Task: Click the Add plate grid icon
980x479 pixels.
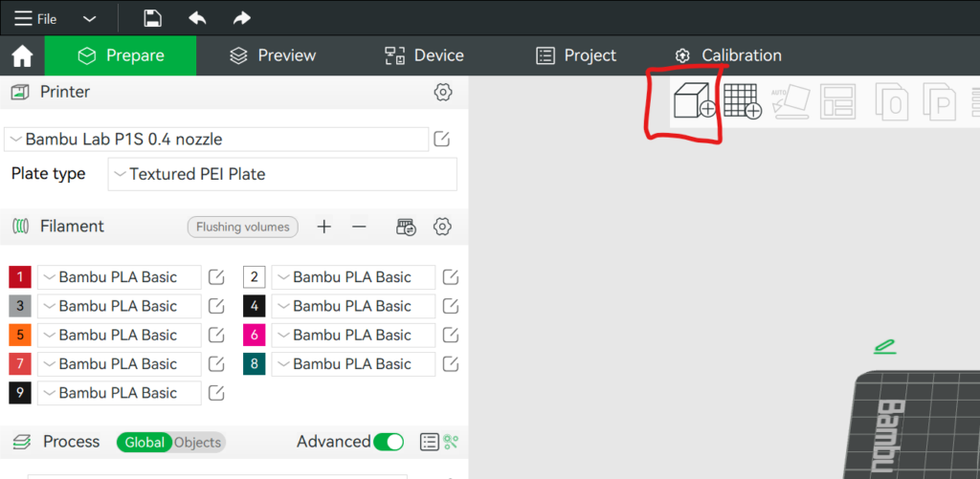Action: pyautogui.click(x=742, y=100)
